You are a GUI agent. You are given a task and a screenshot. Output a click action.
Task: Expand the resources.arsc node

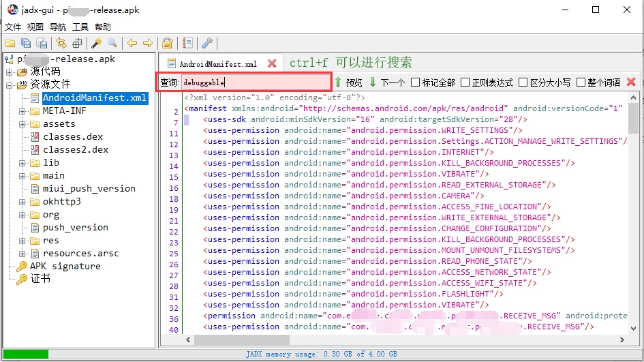click(x=22, y=254)
